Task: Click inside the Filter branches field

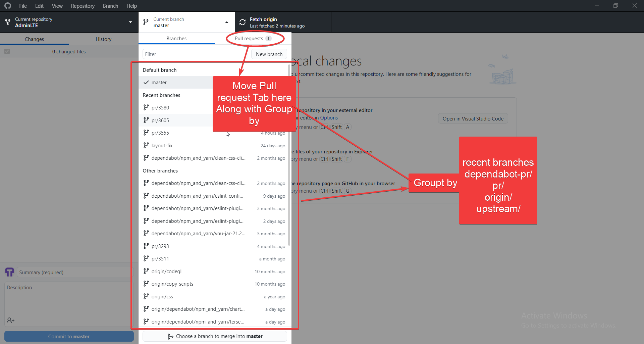Action: point(193,54)
